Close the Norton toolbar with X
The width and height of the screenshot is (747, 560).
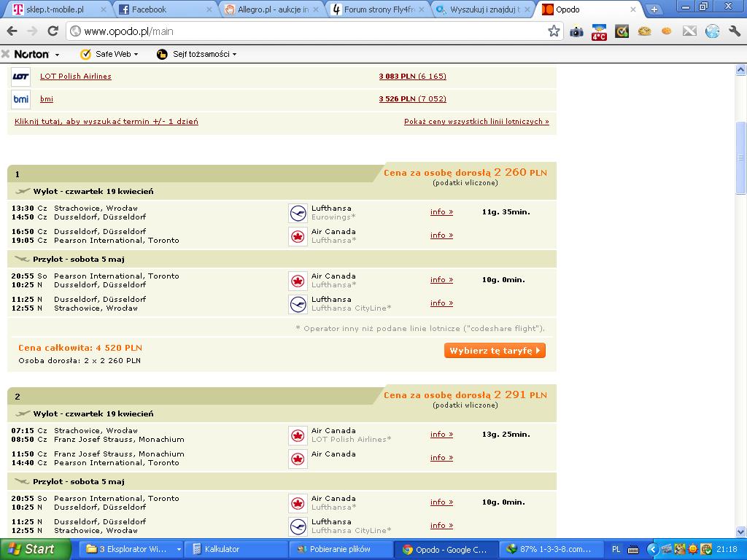point(5,54)
